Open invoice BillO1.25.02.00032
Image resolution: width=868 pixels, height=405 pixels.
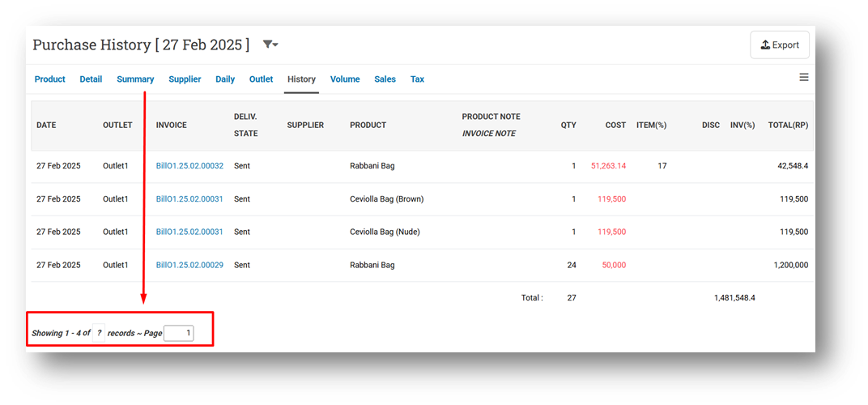(189, 166)
